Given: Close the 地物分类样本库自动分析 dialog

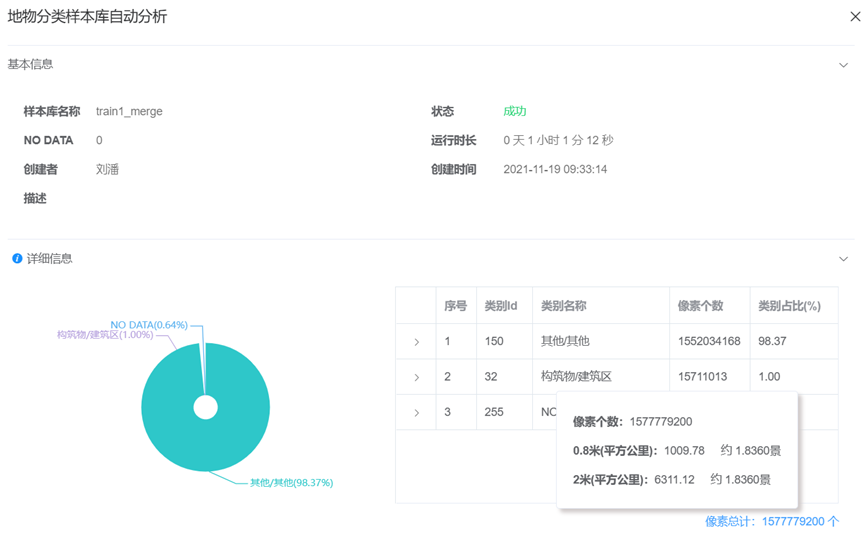Looking at the screenshot, I should click(855, 17).
